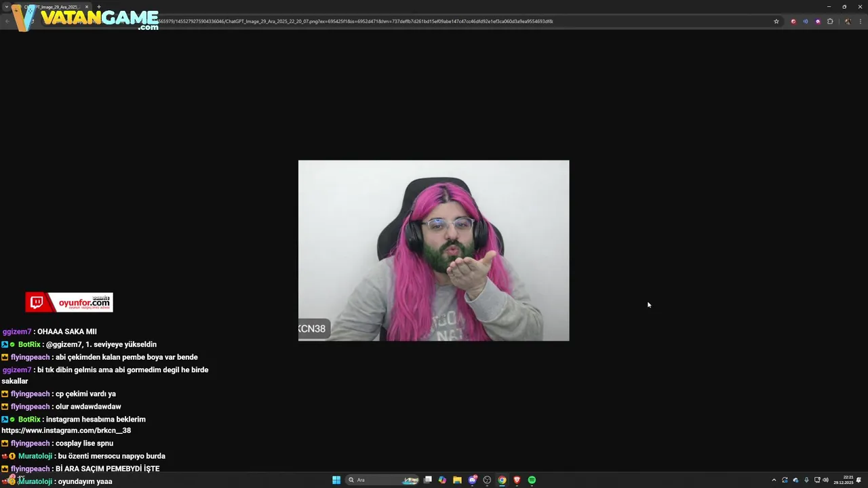Open the network tray icon
Screen dimensions: 868x488
(817, 480)
